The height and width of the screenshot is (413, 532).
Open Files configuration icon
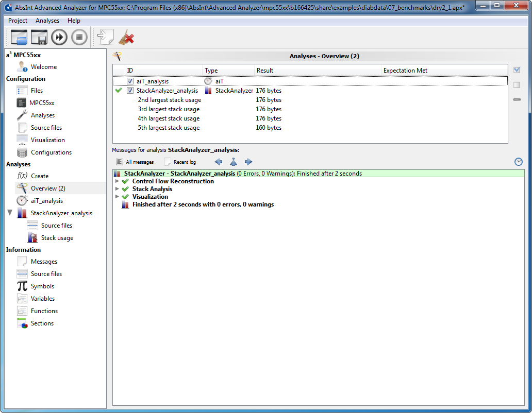click(22, 91)
